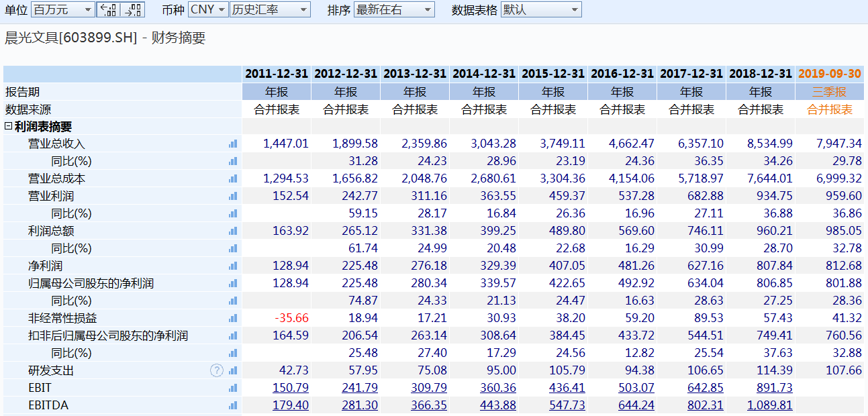Viewport: 868px width, 416px height.
Task: Click the 报告期 row label
Action: pyautogui.click(x=22, y=92)
